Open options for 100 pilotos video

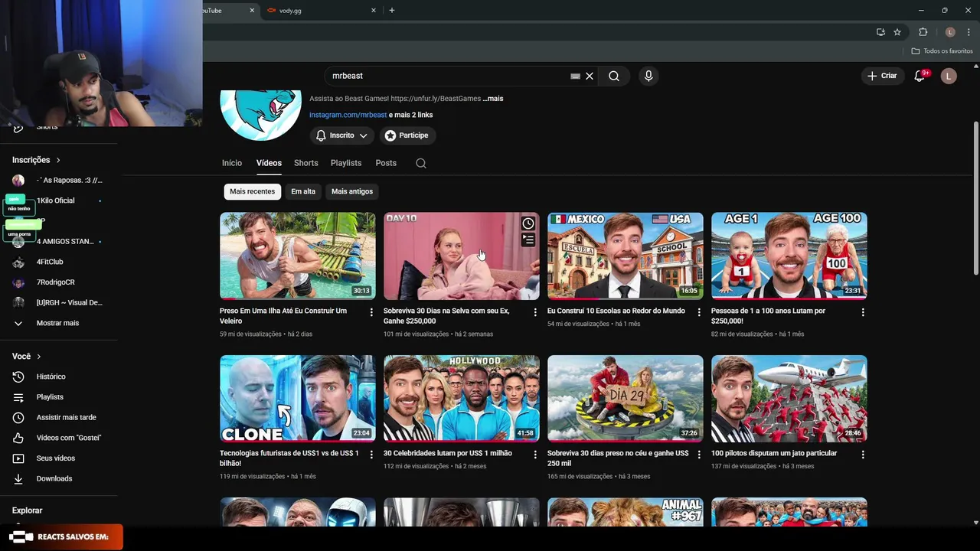pos(863,455)
